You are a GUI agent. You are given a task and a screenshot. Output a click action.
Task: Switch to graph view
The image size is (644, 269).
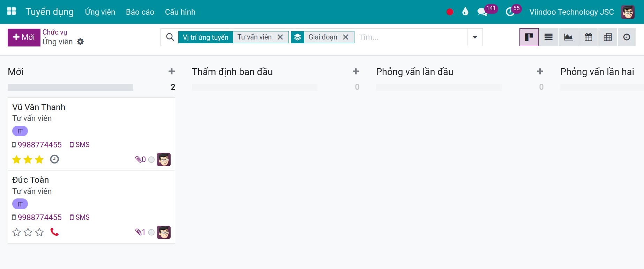568,37
